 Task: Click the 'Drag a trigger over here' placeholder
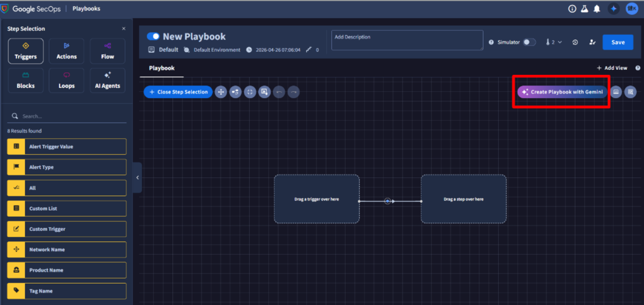(317, 199)
